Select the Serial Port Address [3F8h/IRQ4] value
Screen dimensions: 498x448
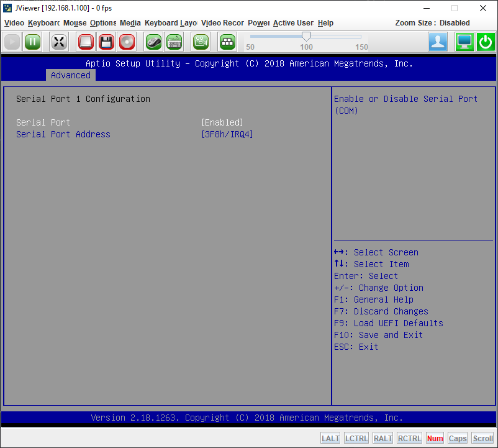(227, 134)
